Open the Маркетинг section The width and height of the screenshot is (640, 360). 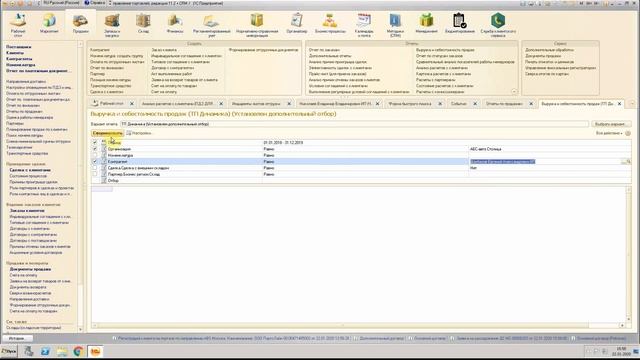[49, 23]
